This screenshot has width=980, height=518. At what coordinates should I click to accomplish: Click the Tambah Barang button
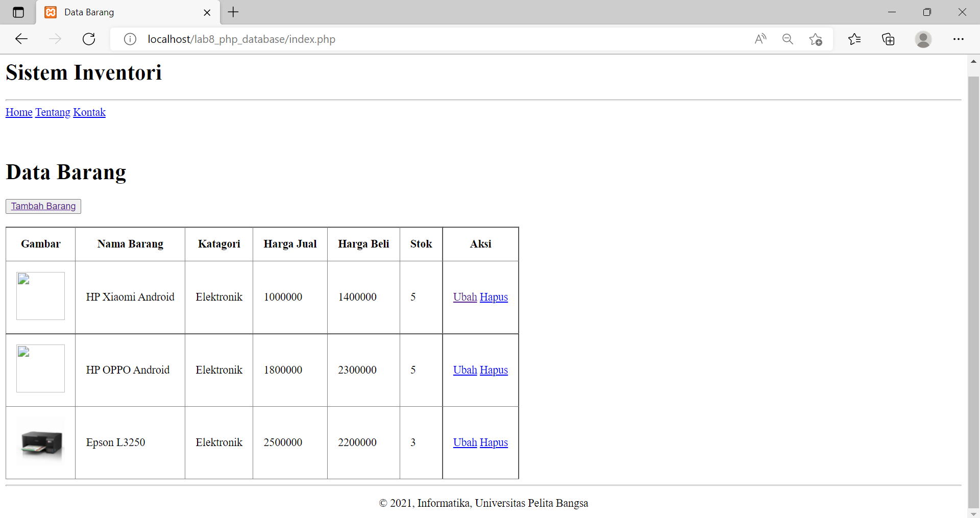(43, 206)
